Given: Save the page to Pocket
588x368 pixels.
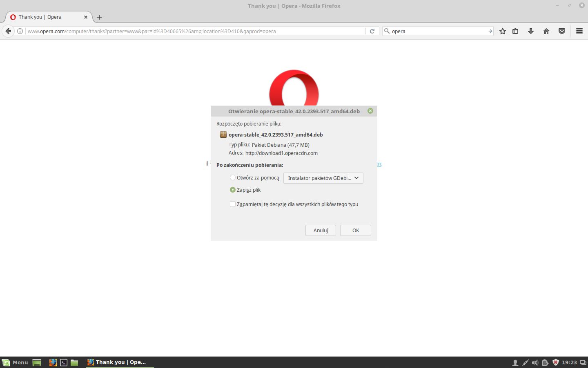Looking at the screenshot, I should point(562,31).
